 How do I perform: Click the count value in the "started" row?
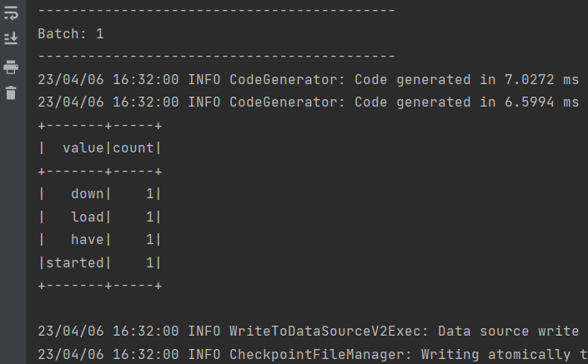coord(150,263)
